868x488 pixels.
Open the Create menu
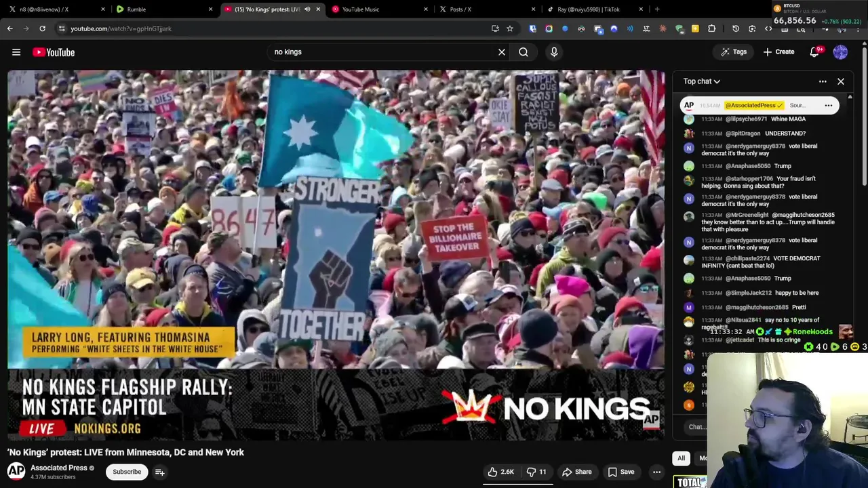pos(778,52)
